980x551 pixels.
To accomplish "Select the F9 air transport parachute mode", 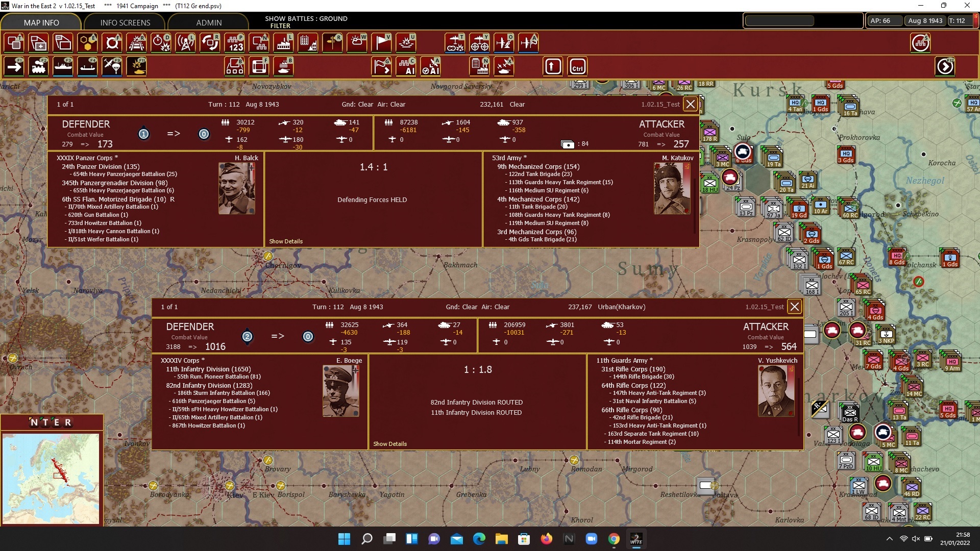I will click(112, 67).
